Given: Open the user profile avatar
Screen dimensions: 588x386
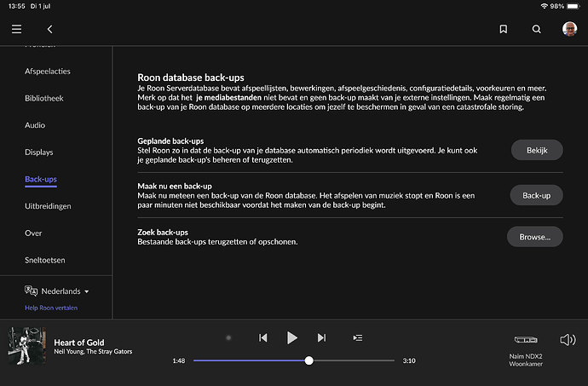Looking at the screenshot, I should [x=569, y=29].
